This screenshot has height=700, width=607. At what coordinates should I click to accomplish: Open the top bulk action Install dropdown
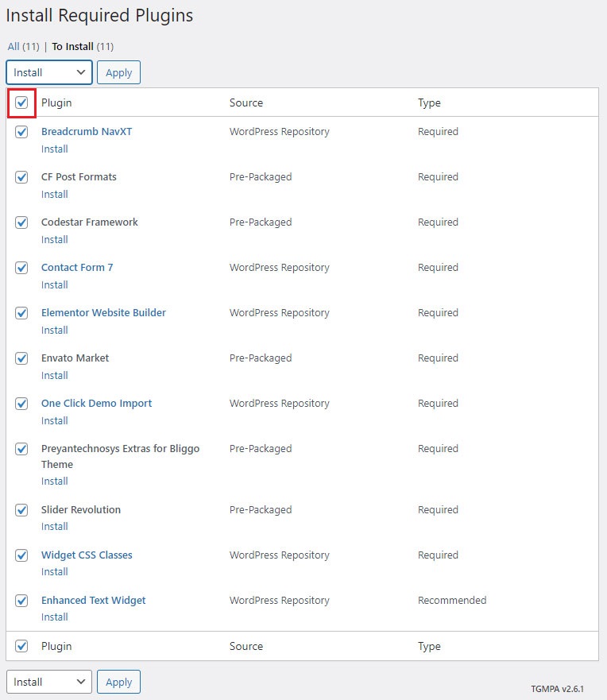49,72
